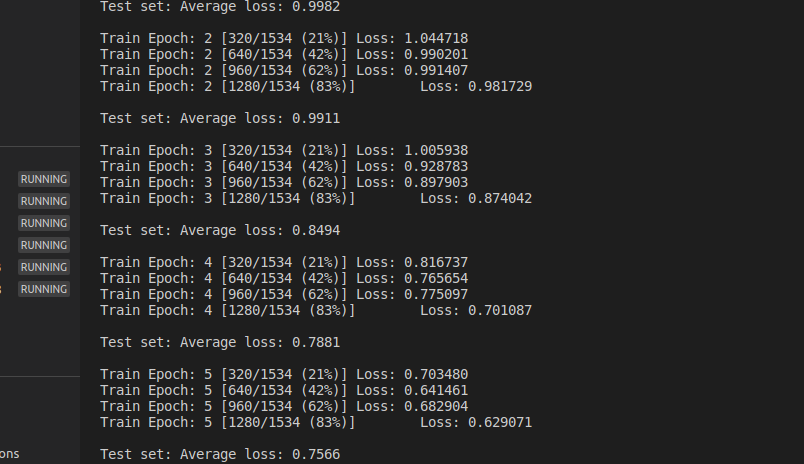This screenshot has width=804, height=464.
Task: Select Epoch 4 line with loss 0.775097
Action: pos(284,294)
